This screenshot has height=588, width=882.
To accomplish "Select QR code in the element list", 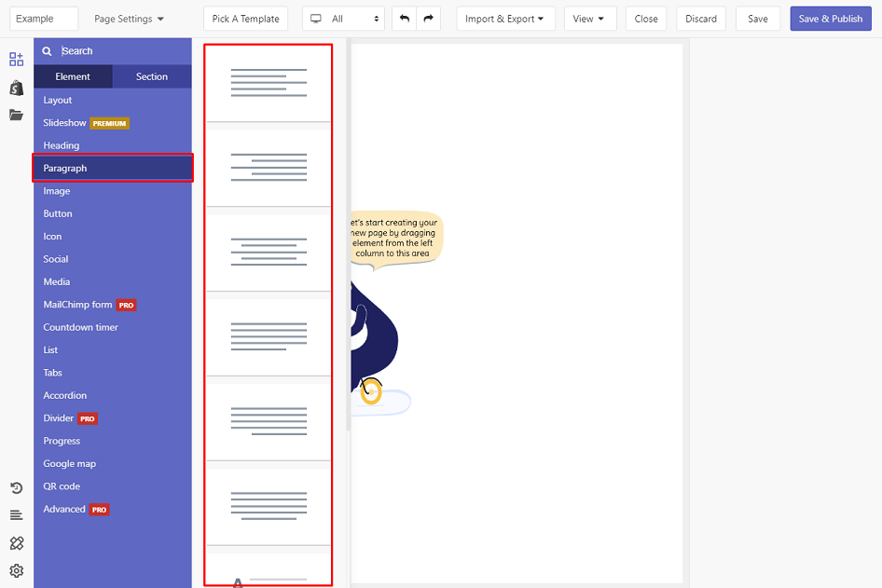I will tap(113, 486).
